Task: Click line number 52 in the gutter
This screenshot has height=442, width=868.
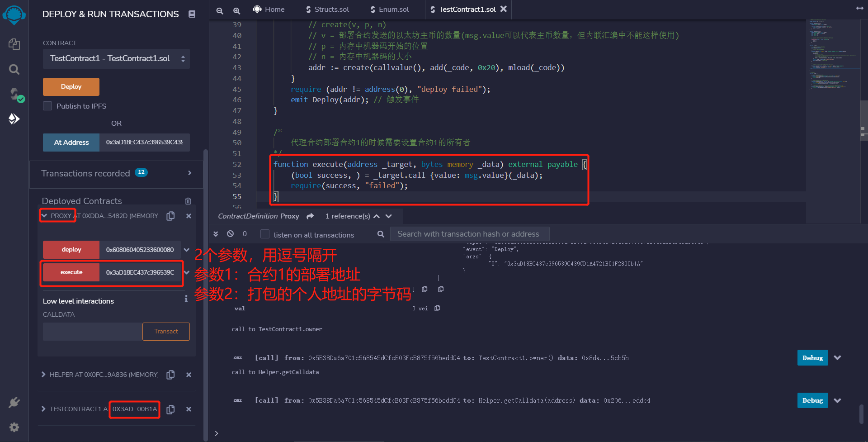Action: point(237,164)
